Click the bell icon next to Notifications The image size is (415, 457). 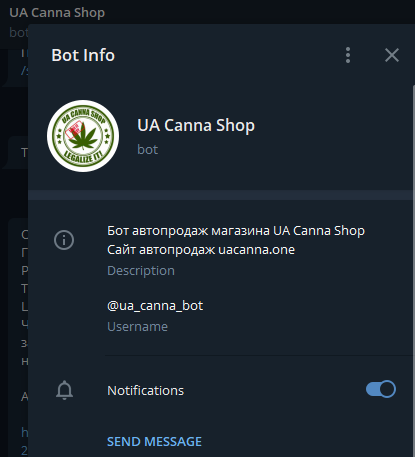pos(64,390)
